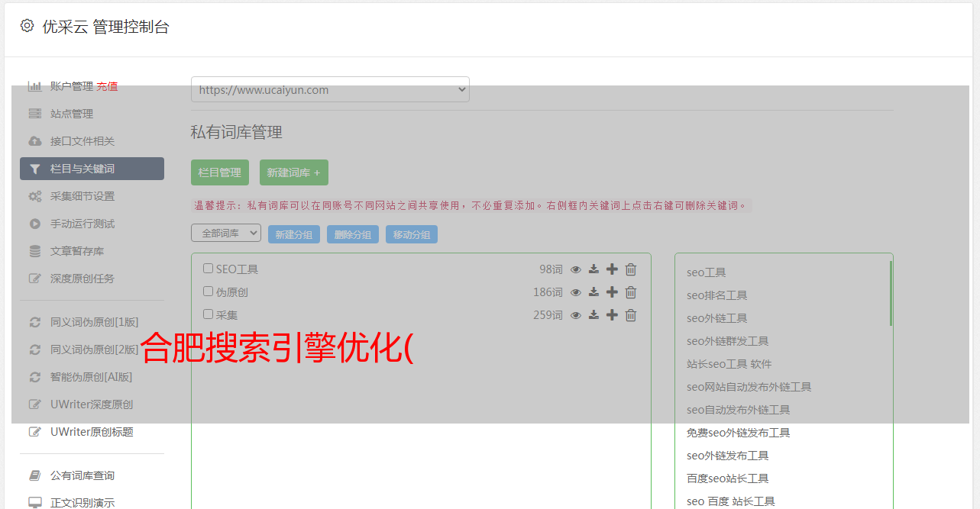980x509 pixels.
Task: Go to 采集细节设置 sidebar item
Action: [82, 196]
